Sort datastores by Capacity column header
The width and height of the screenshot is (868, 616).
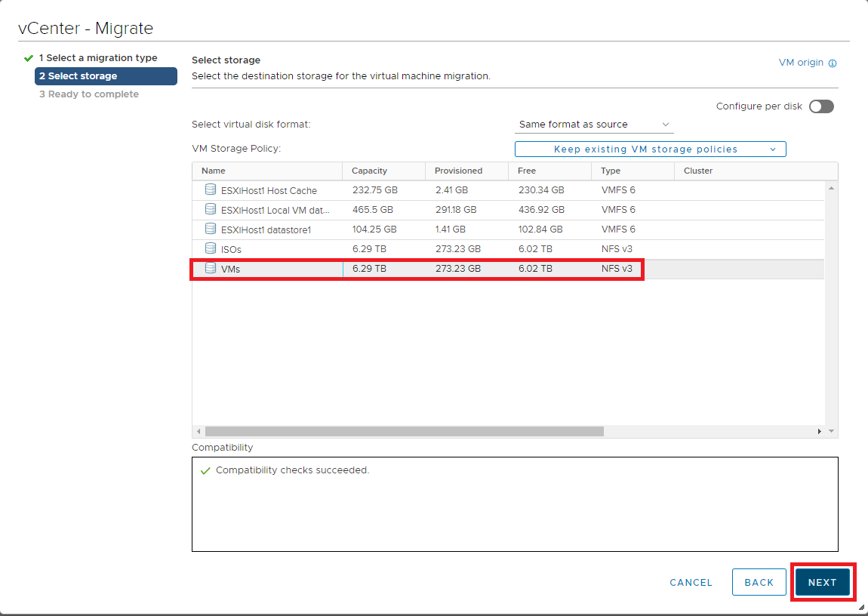[369, 171]
